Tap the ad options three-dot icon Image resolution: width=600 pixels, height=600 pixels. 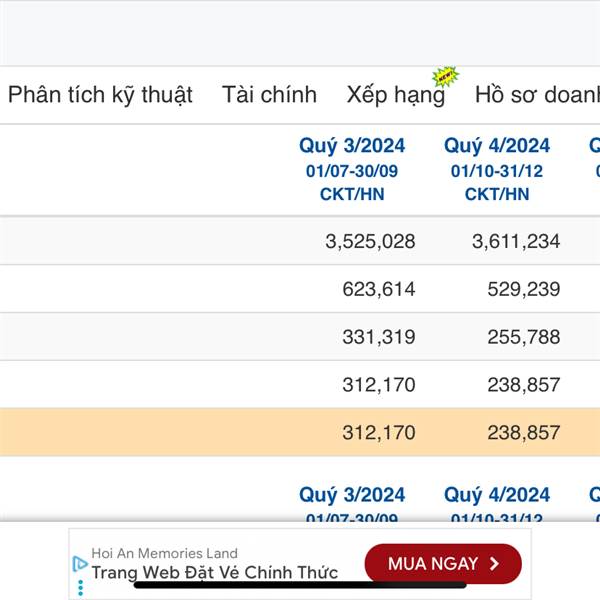pos(80,587)
